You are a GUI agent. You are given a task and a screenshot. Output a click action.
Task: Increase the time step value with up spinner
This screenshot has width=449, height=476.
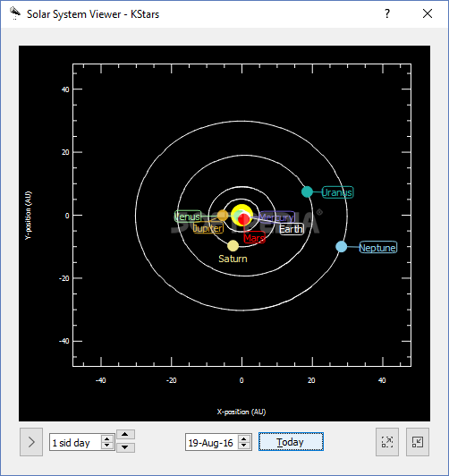[x=107, y=439]
